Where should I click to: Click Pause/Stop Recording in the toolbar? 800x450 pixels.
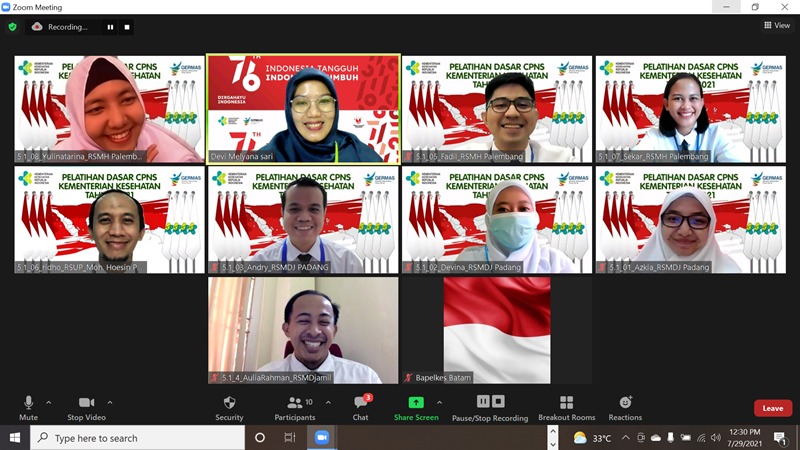(x=490, y=406)
